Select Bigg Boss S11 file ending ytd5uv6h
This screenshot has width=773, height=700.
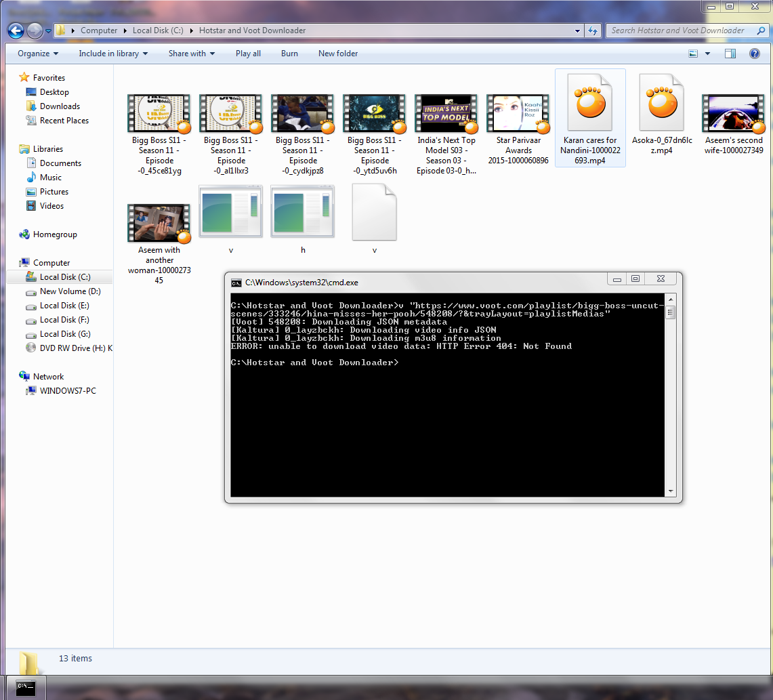pyautogui.click(x=375, y=135)
